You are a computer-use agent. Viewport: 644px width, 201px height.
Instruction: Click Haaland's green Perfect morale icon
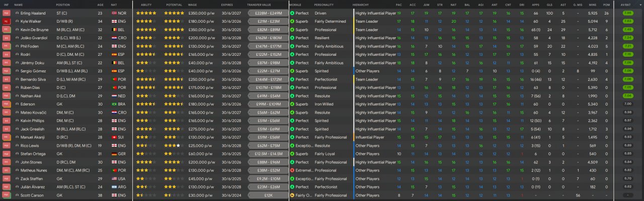(292, 13)
